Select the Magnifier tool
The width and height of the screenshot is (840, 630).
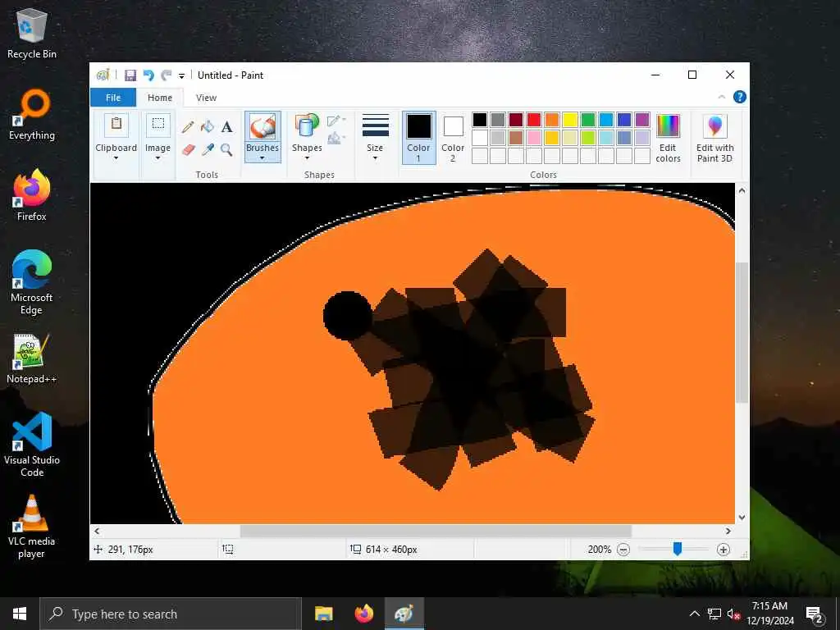[226, 149]
